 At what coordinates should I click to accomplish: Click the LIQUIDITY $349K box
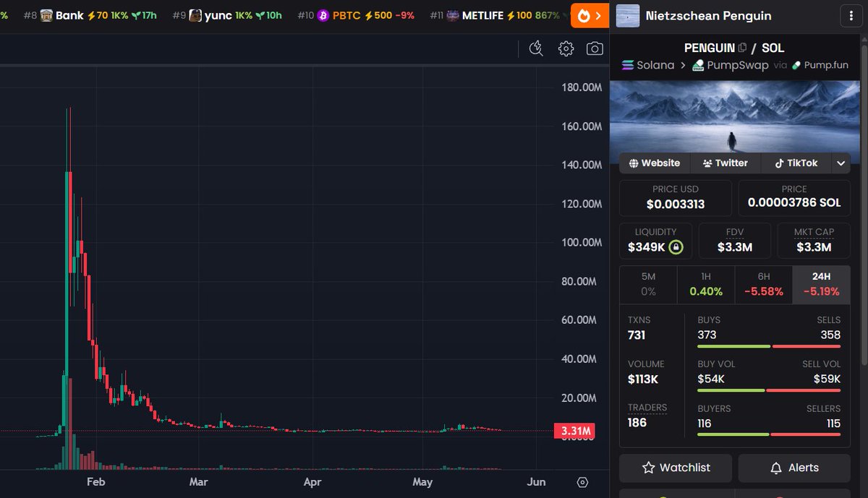click(x=656, y=240)
